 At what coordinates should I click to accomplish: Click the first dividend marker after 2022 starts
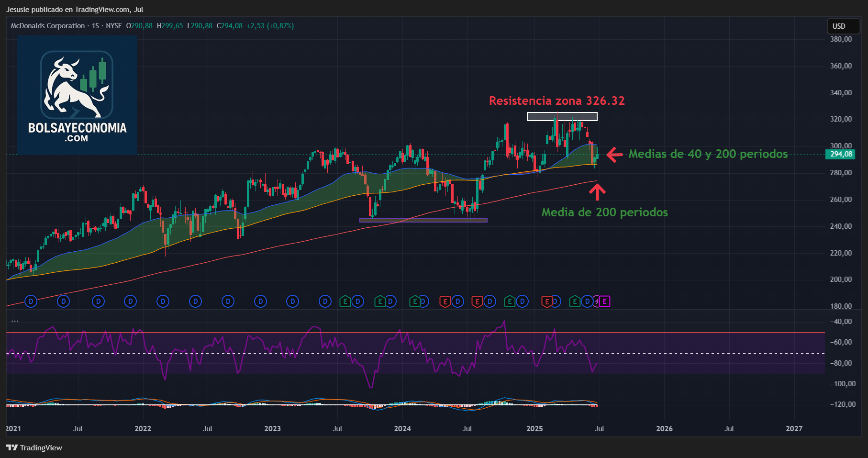click(x=163, y=302)
